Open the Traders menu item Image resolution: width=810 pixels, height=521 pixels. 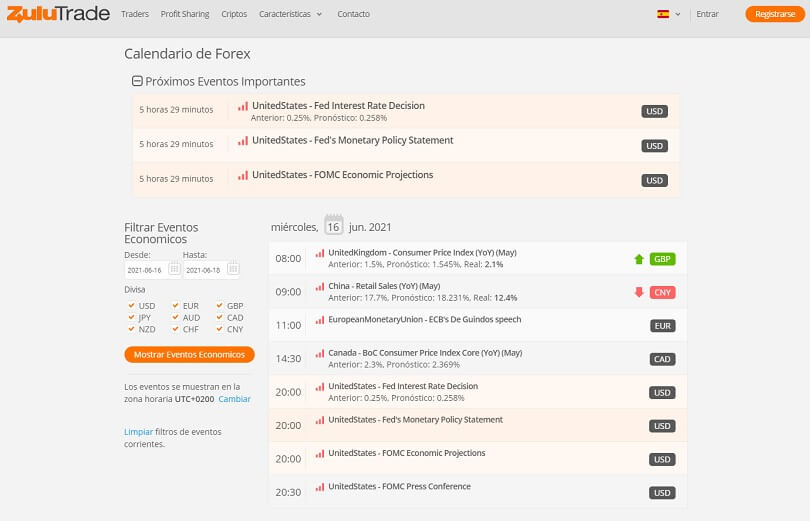[x=135, y=14]
